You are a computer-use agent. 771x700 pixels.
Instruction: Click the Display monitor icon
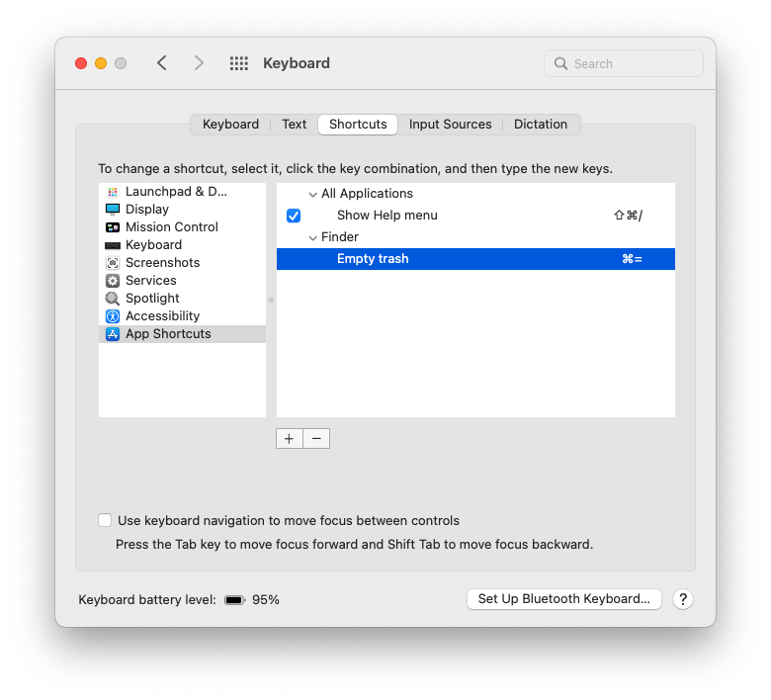[113, 210]
